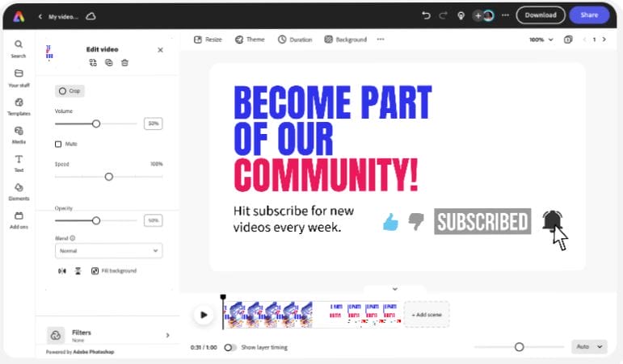Expand the Filters section
Viewport: 623px width, 364px height.
[108, 336]
